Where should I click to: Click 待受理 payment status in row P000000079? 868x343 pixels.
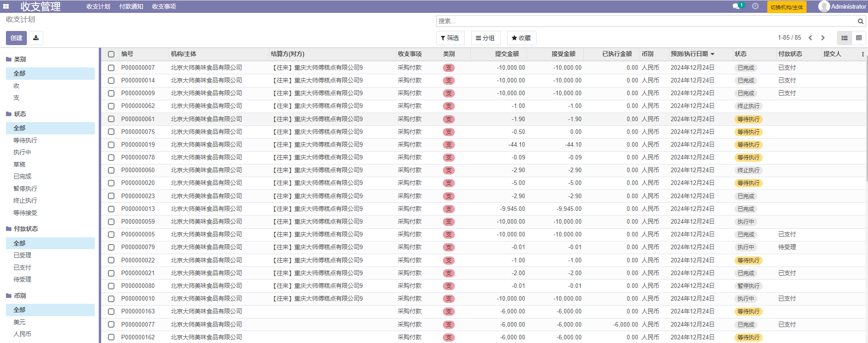pos(787,247)
